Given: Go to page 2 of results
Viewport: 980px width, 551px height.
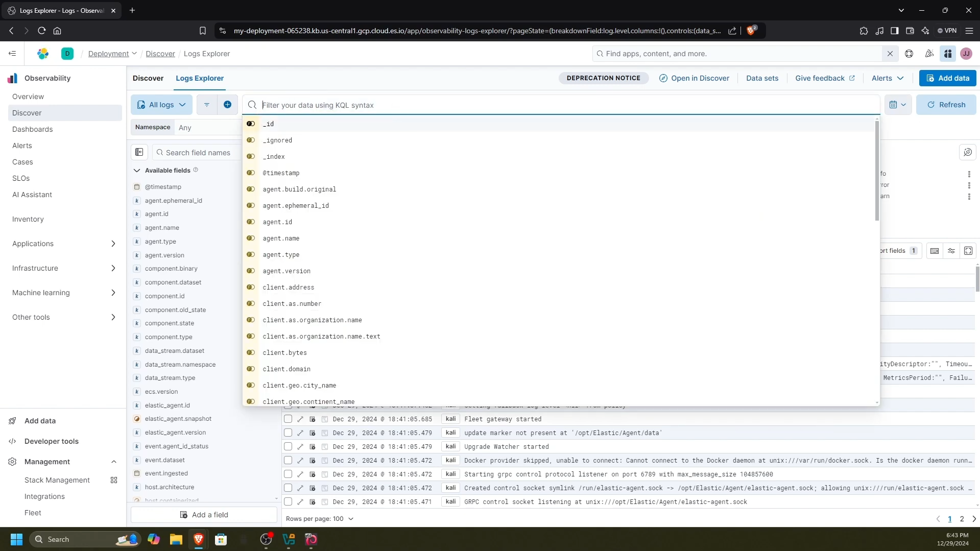Looking at the screenshot, I should (x=962, y=519).
